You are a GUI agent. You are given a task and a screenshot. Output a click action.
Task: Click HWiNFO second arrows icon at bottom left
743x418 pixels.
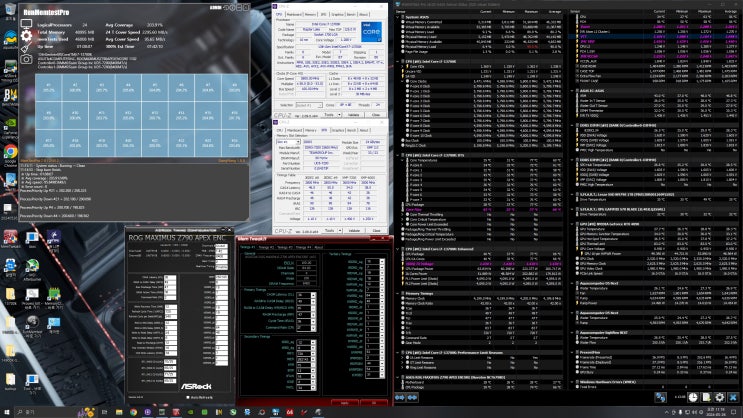click(x=412, y=397)
